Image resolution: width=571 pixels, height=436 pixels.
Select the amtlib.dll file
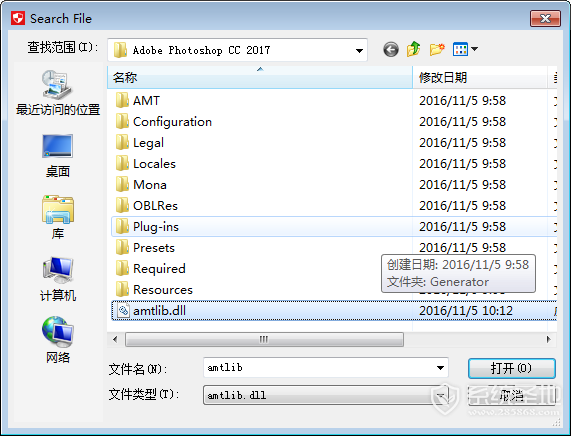coord(334,311)
